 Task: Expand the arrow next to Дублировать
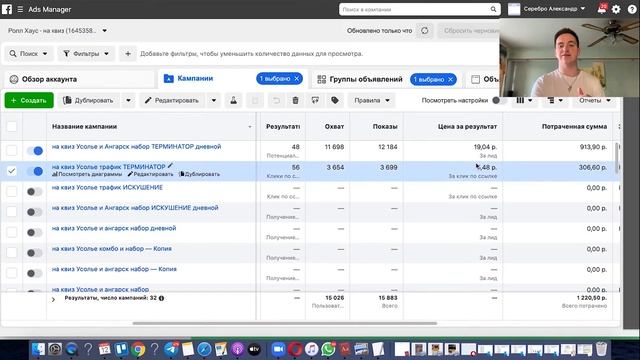128,100
